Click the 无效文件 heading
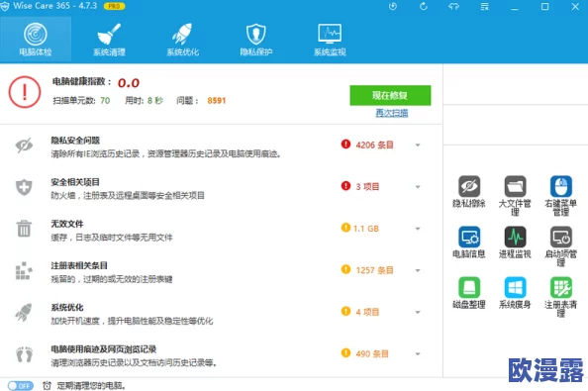Image resolution: width=588 pixels, height=391 pixels. click(67, 224)
